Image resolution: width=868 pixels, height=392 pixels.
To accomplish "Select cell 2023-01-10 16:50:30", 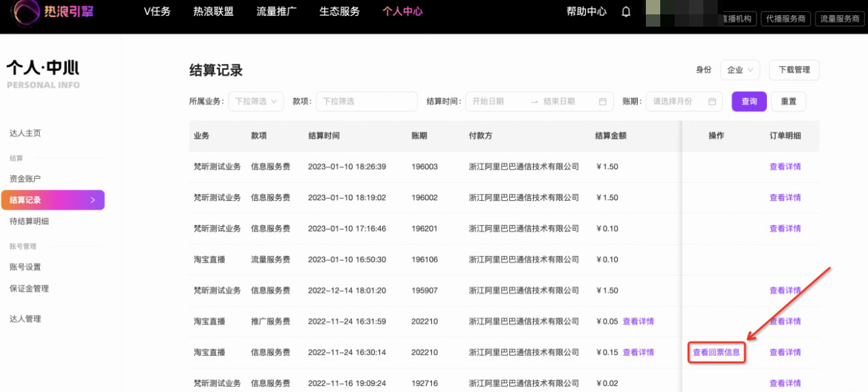I will click(x=347, y=260).
